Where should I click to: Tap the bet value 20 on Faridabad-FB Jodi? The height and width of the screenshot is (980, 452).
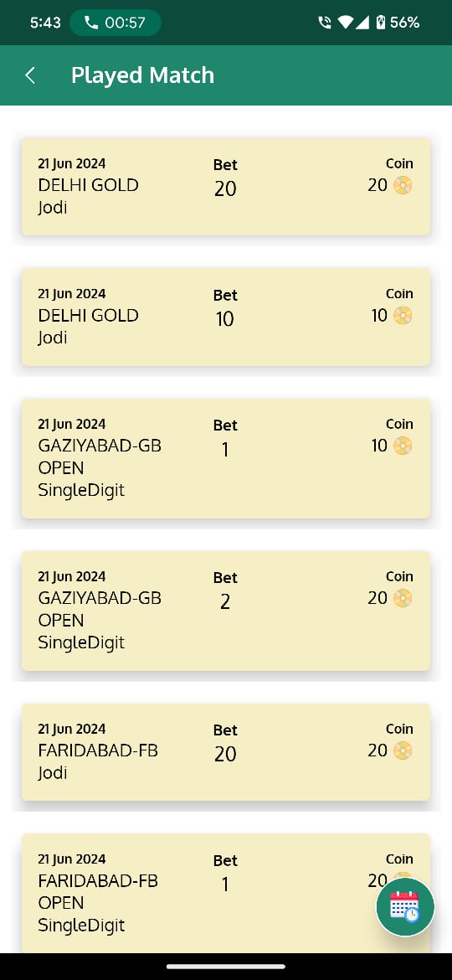(x=225, y=754)
